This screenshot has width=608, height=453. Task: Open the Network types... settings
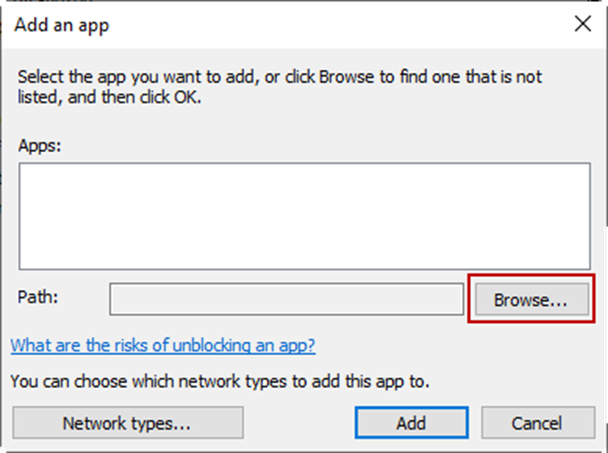pos(127,423)
